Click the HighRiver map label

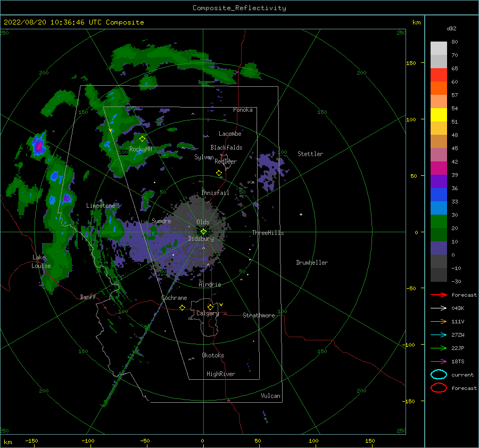click(x=221, y=374)
